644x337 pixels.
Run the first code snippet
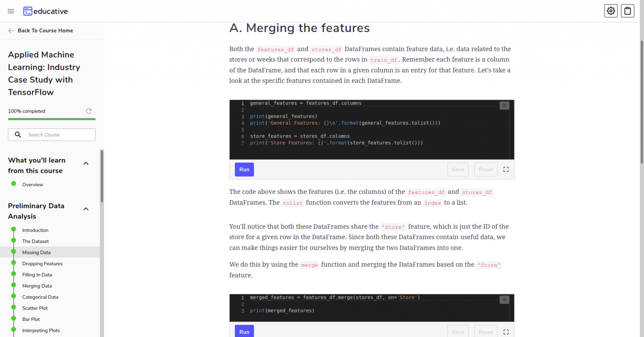[x=244, y=170]
